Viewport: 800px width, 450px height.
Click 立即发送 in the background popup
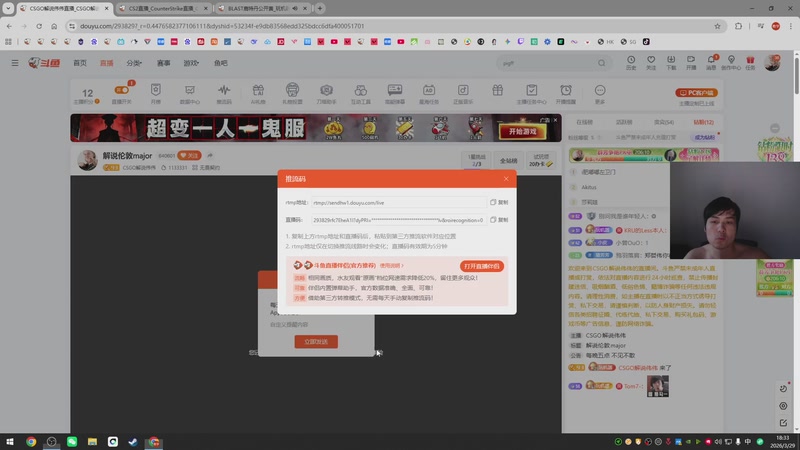pyautogui.click(x=316, y=342)
